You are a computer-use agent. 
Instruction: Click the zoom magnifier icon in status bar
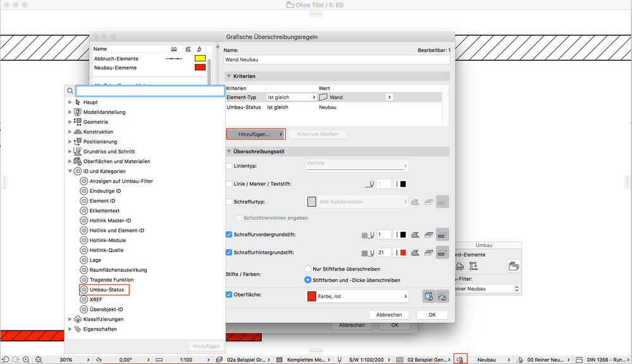click(26, 360)
